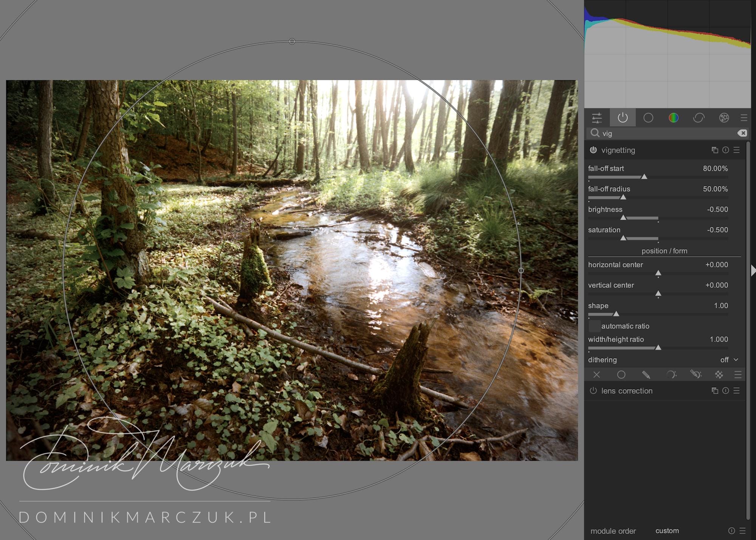Open the dithering dropdown
The width and height of the screenshot is (756, 540).
pyautogui.click(x=664, y=360)
